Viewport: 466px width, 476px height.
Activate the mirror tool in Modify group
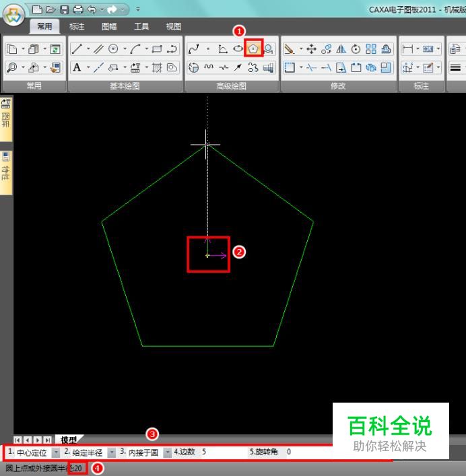point(341,49)
